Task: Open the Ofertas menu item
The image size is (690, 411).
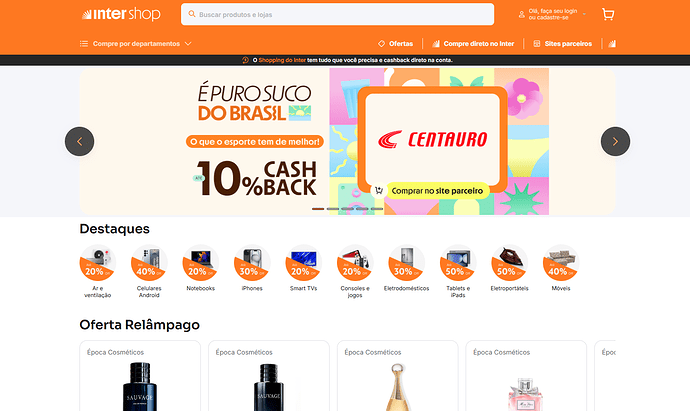Action: click(x=396, y=44)
